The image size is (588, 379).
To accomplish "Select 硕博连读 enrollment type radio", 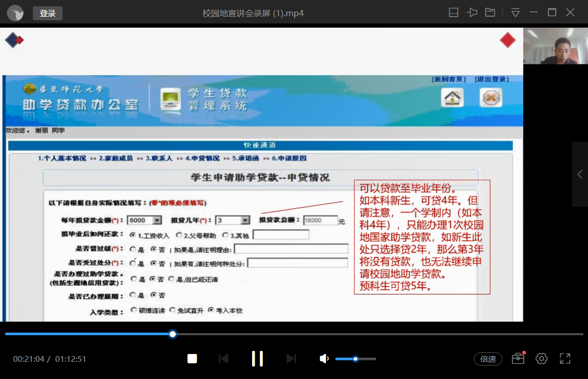I will pos(134,310).
